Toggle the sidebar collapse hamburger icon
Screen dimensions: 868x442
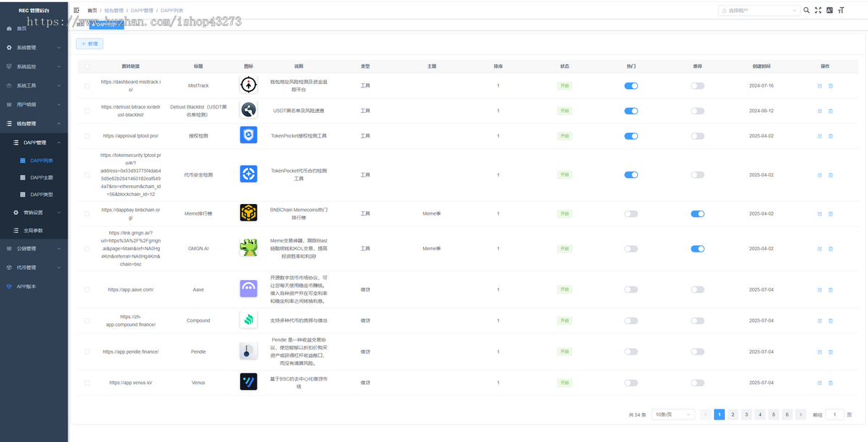(x=77, y=10)
